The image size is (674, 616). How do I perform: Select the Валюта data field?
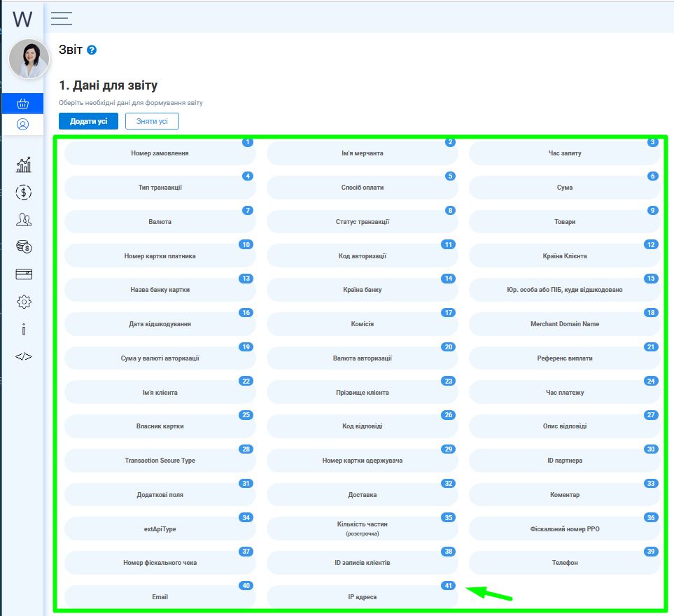160,222
